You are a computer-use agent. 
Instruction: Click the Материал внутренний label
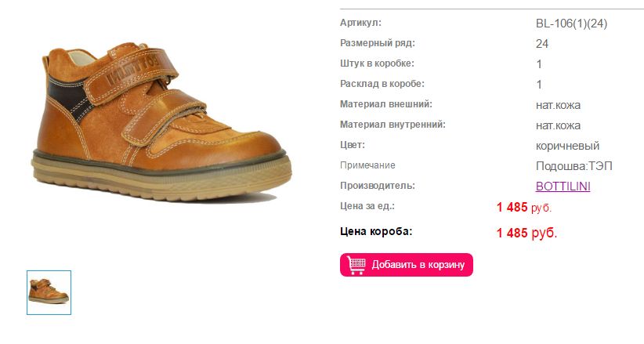(x=393, y=124)
